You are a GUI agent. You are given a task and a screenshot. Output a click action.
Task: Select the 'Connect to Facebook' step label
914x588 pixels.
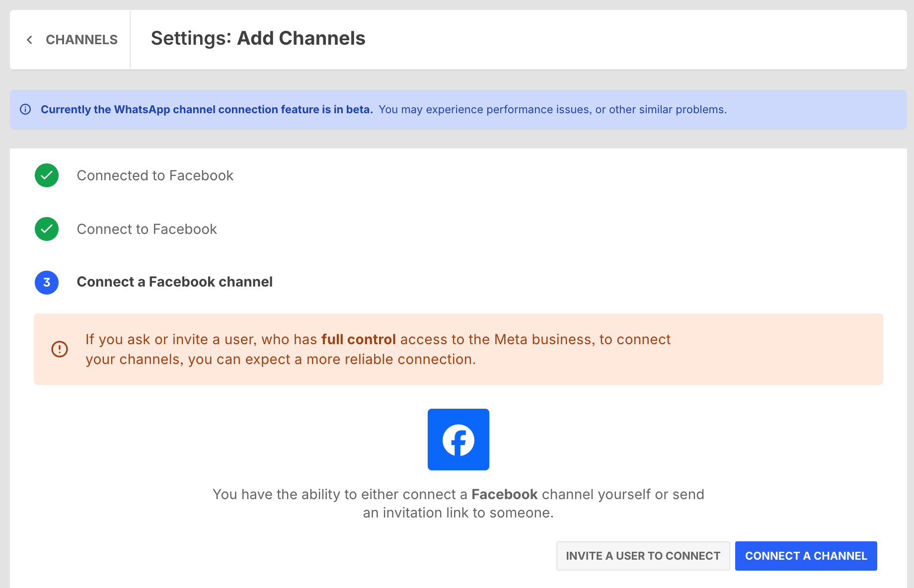tap(147, 229)
